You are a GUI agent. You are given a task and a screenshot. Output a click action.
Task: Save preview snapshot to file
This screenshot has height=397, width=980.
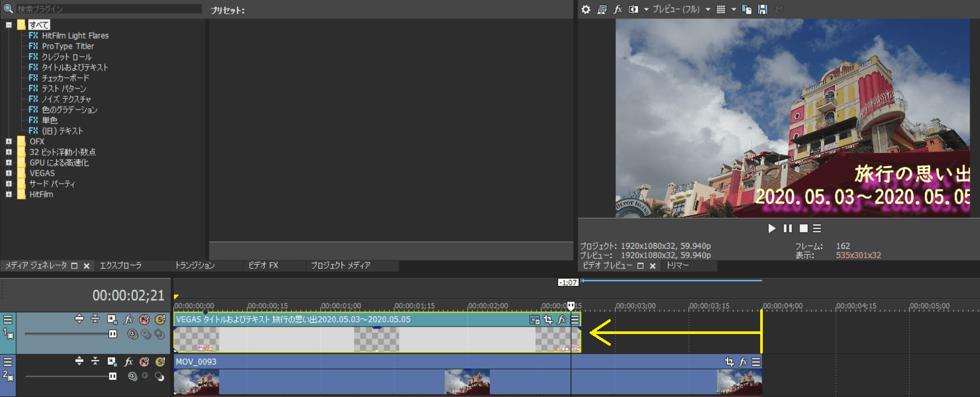[x=763, y=9]
